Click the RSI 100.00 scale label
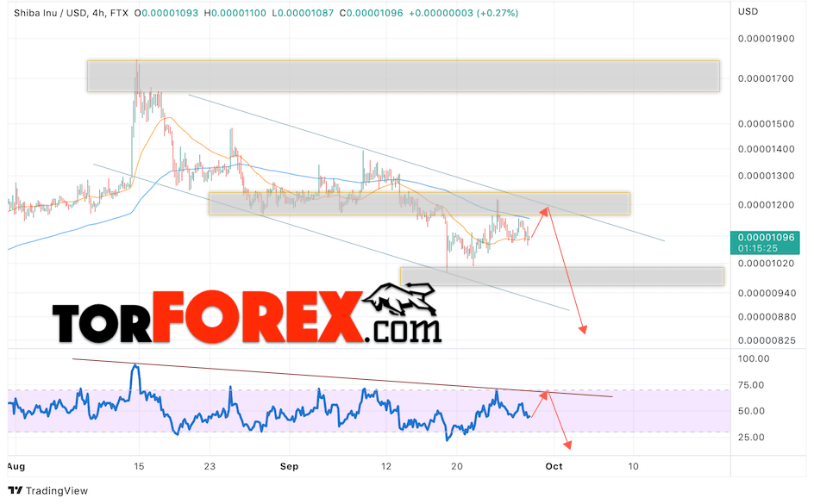Viewport: 814px width, 504px height. click(754, 358)
